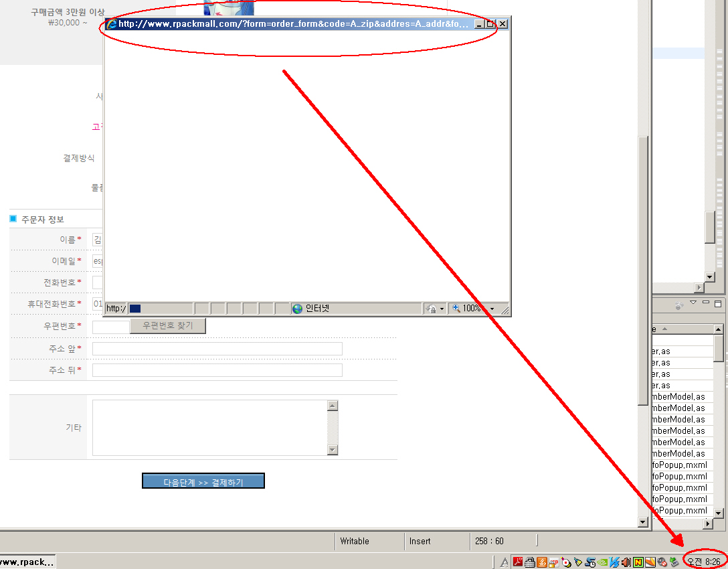Click the 주소 앞 input field

(x=217, y=349)
